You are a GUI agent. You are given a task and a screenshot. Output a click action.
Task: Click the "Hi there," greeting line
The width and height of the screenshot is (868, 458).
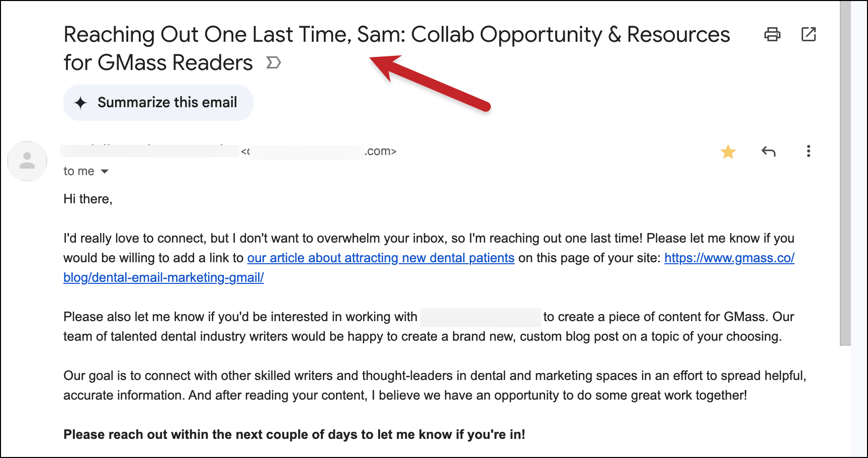pyautogui.click(x=88, y=199)
